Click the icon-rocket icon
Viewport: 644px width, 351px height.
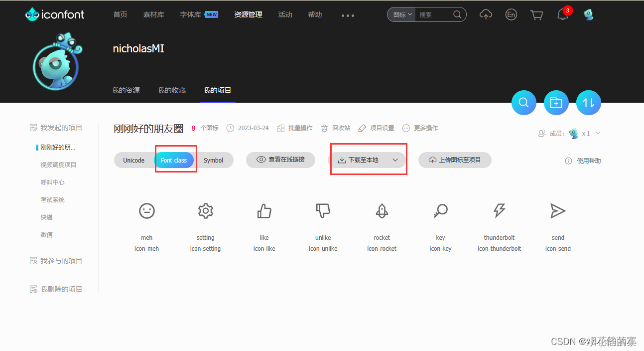(x=382, y=210)
